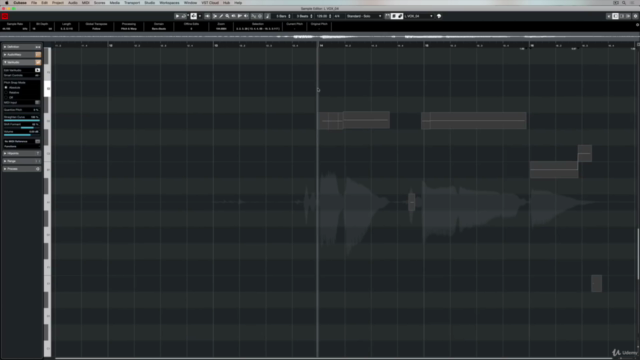Screen dimensions: 640x360
Task: Expand the Definition section
Action: [x=5, y=47]
